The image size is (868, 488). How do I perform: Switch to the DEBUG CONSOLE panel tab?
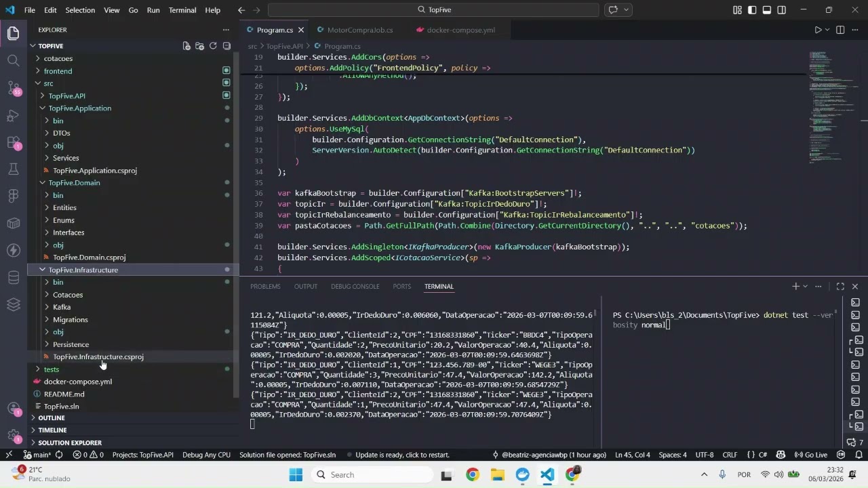click(x=355, y=287)
